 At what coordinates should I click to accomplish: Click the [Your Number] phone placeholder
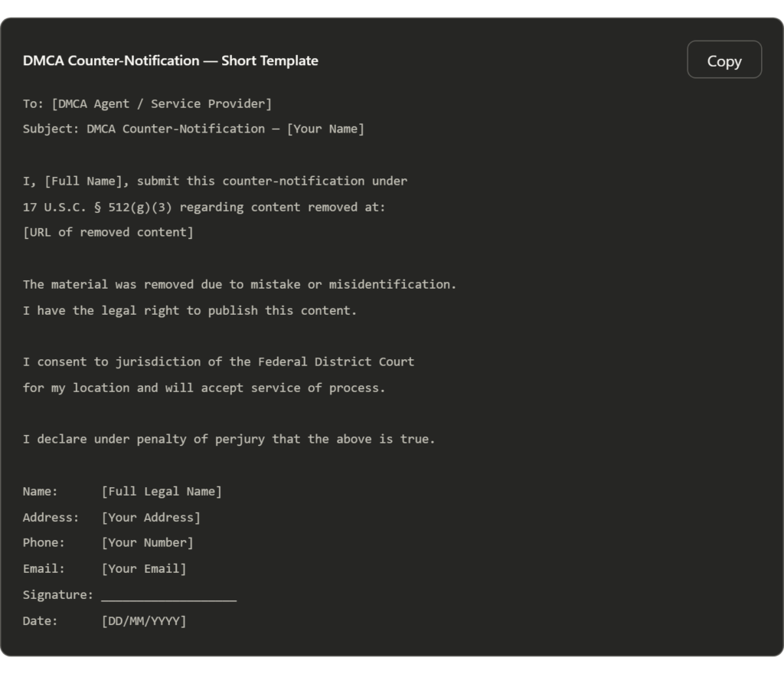147,542
